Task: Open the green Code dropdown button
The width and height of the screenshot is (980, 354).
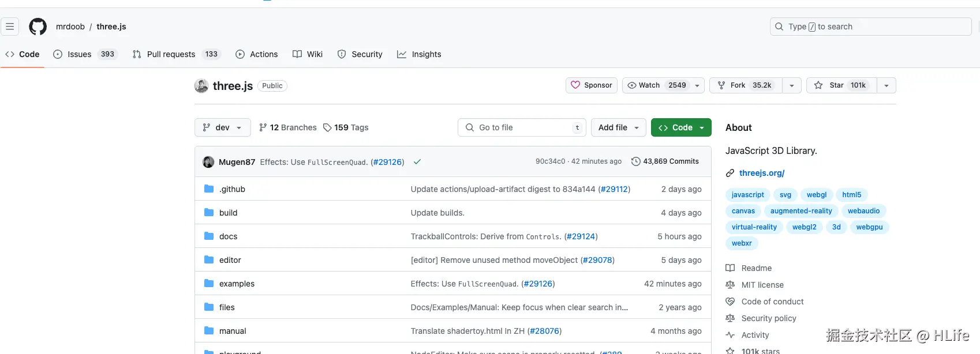Action: [x=681, y=127]
